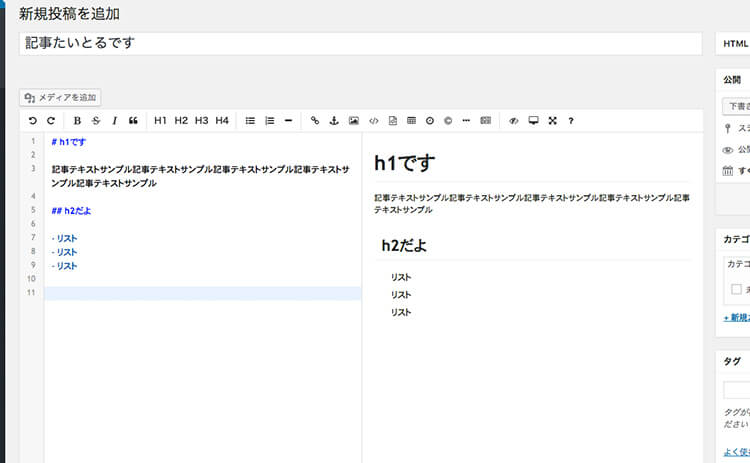Click the tag input field
This screenshot has height=463, width=750.
736,390
